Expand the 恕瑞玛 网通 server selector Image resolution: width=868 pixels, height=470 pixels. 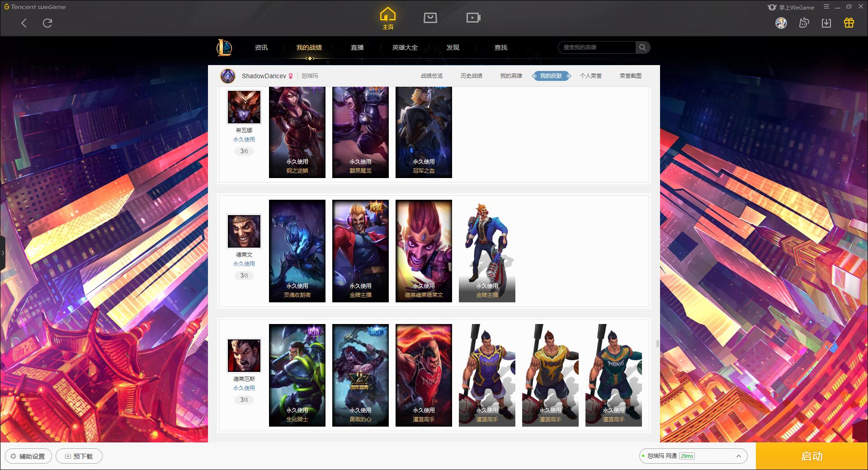pos(693,456)
